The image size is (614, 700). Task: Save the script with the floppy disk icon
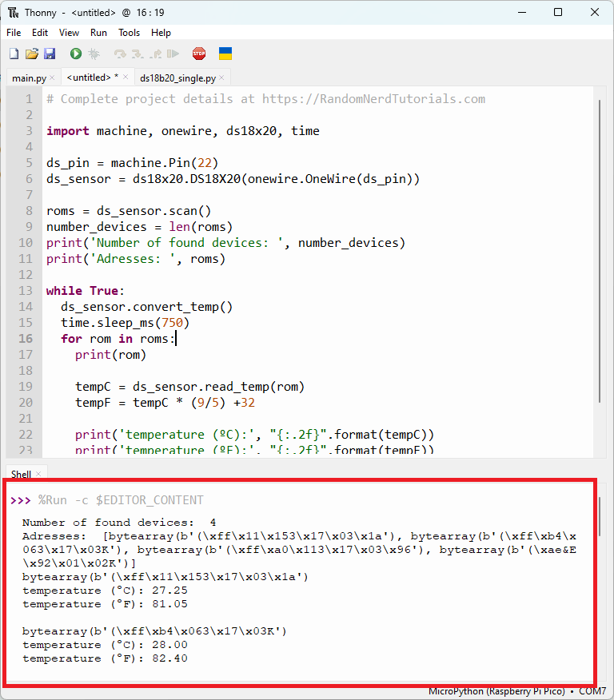49,54
